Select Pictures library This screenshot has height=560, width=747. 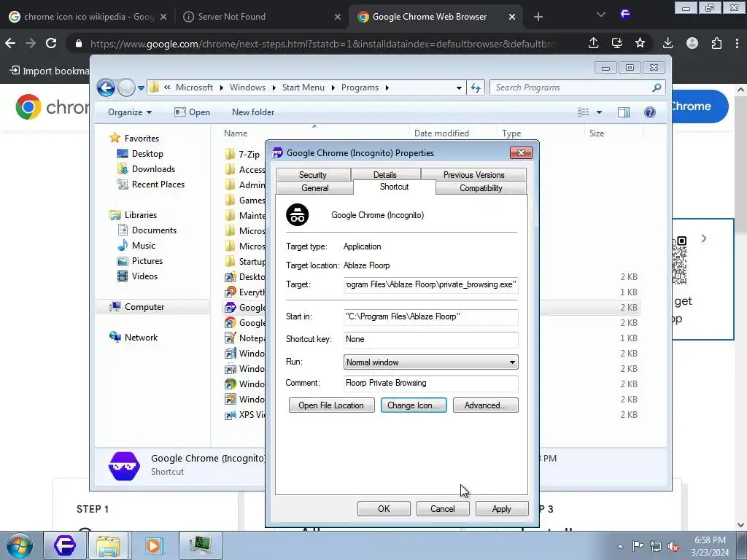[140, 261]
